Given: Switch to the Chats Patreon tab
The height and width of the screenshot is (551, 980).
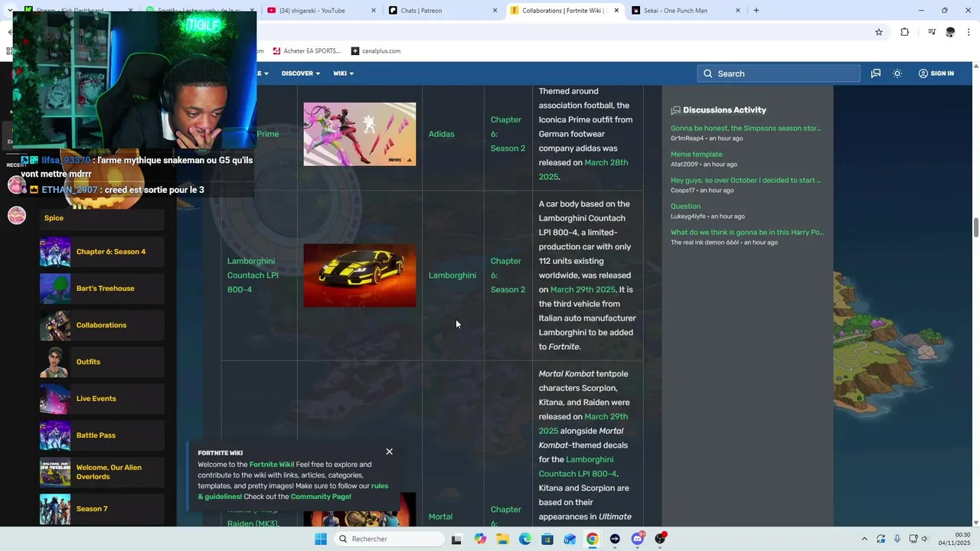Looking at the screenshot, I should click(443, 11).
